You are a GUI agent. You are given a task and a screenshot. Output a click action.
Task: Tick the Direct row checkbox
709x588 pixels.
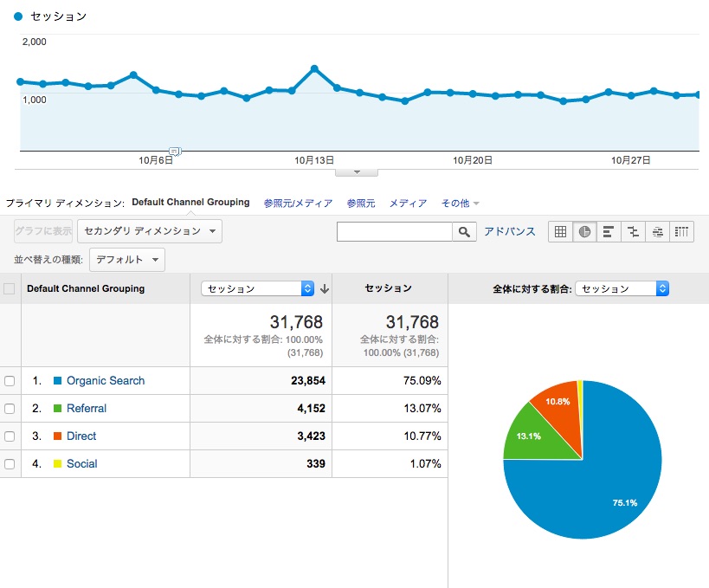[10, 436]
